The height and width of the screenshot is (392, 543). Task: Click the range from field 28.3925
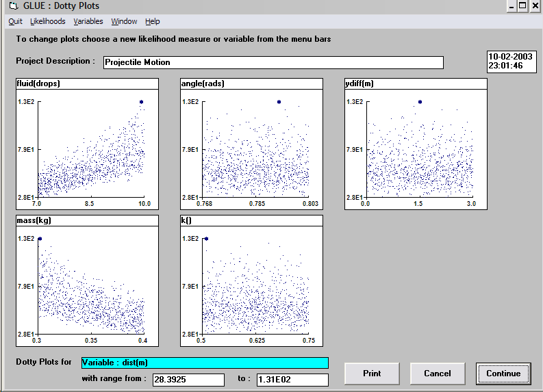tap(188, 380)
